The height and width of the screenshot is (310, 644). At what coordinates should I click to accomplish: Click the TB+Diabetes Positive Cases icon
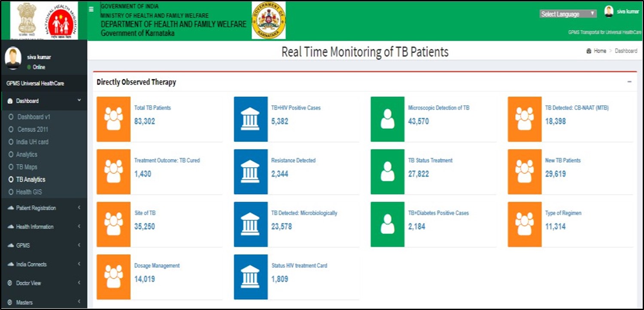[x=388, y=224]
